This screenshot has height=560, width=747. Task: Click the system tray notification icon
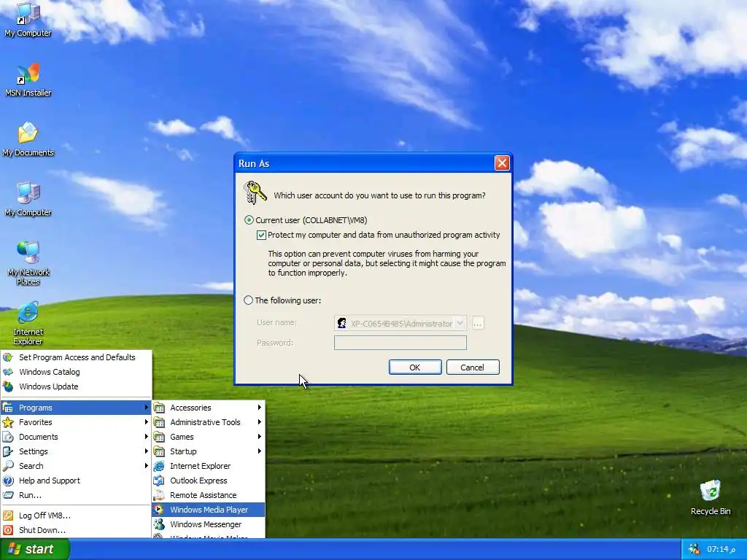click(x=694, y=549)
